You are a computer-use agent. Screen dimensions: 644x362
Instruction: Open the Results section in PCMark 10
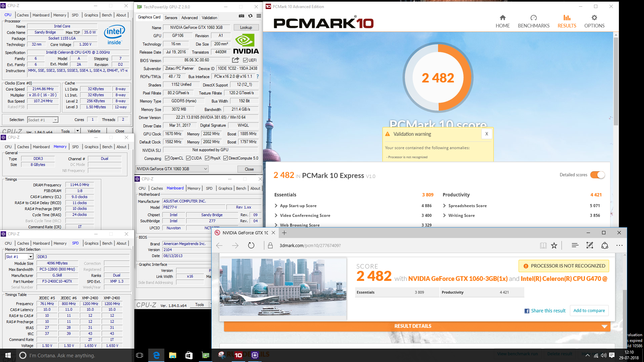[567, 21]
